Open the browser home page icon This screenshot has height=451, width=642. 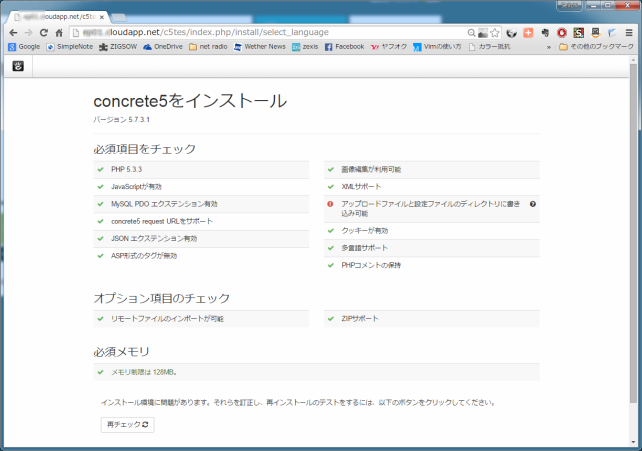(59, 33)
